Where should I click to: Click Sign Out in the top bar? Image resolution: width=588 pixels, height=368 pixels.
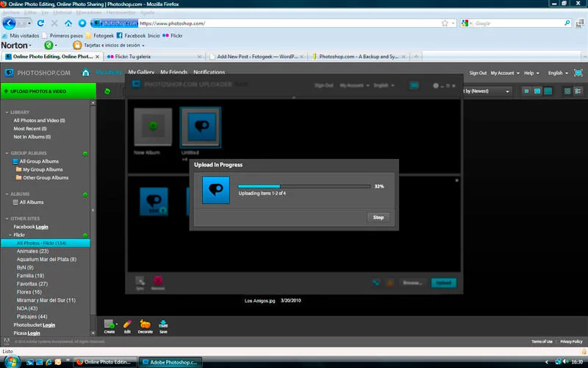tap(478, 73)
